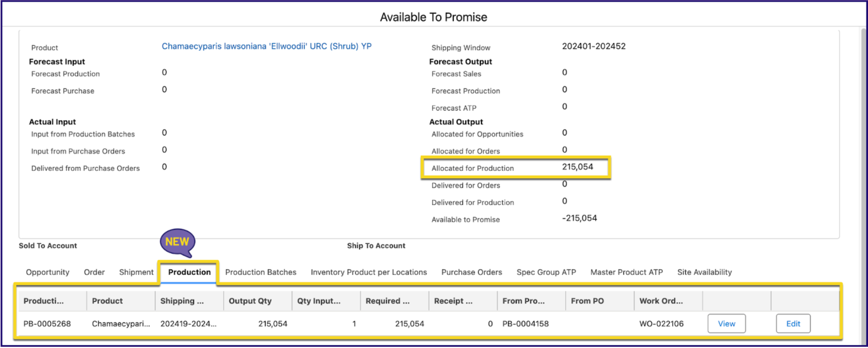868x348 pixels.
Task: Switch to the Spec Group ATP tab
Action: click(x=546, y=272)
